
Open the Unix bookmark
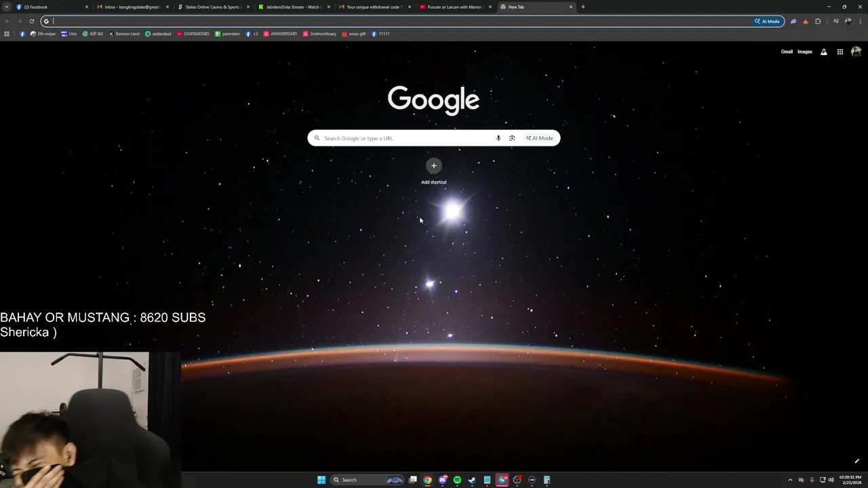[69, 34]
